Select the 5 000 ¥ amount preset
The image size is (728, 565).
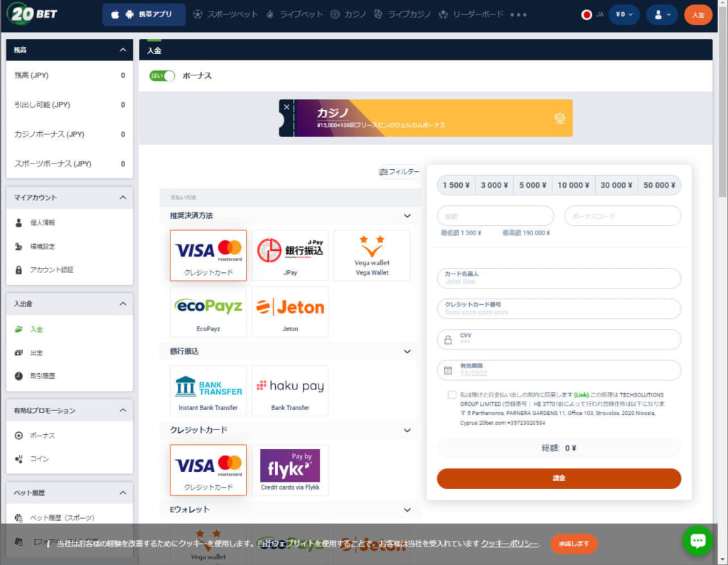[x=532, y=185]
